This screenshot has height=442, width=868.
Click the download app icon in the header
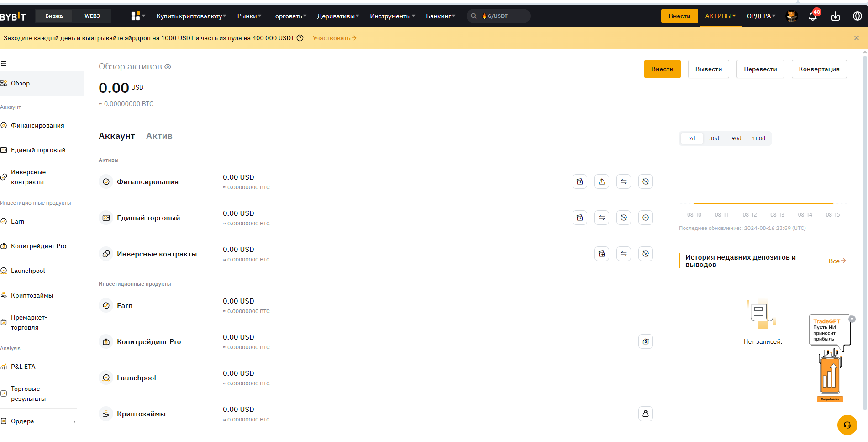(x=836, y=16)
